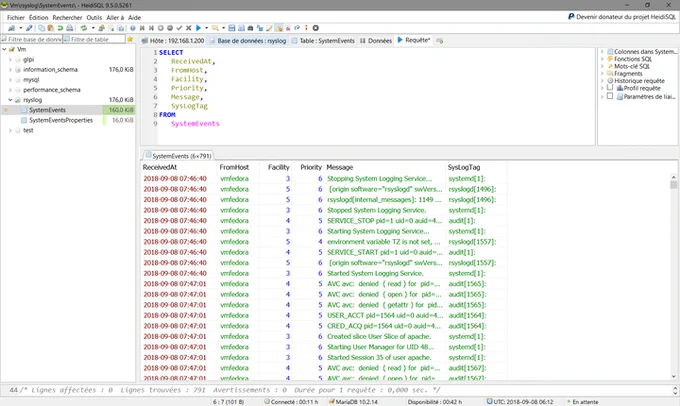Collapse the Vm session root node

(4, 49)
